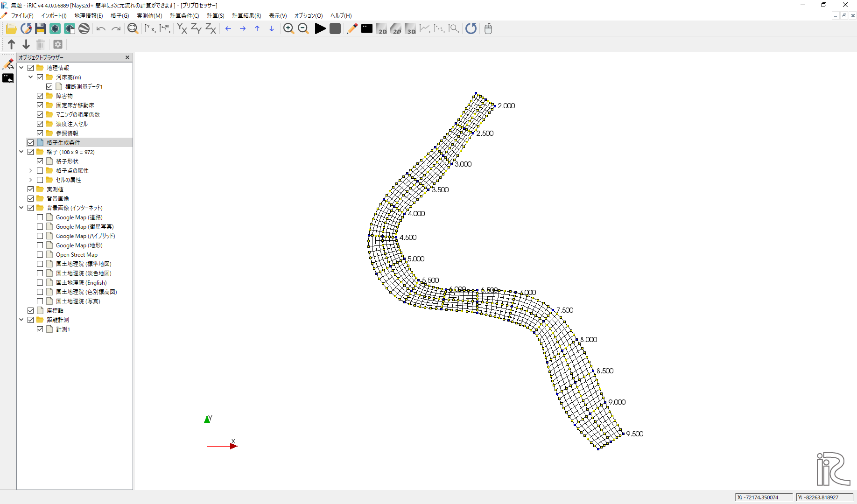Viewport: 857px width, 504px height.
Task: Collapse the 背景画像 (インターネット) node
Action: coord(21,208)
